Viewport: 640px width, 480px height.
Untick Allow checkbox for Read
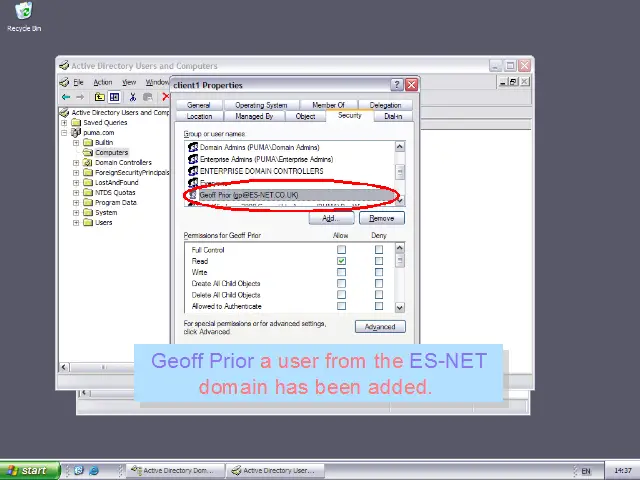342,261
